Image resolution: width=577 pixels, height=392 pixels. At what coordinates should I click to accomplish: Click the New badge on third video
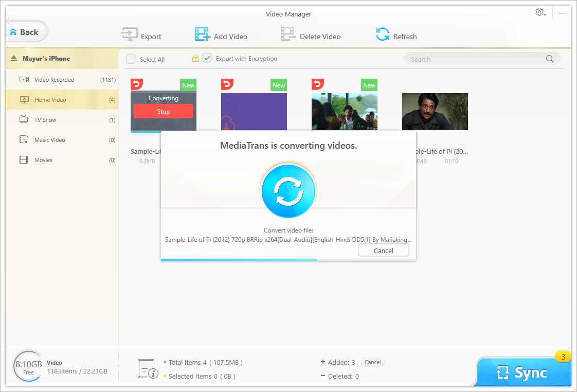(x=369, y=85)
